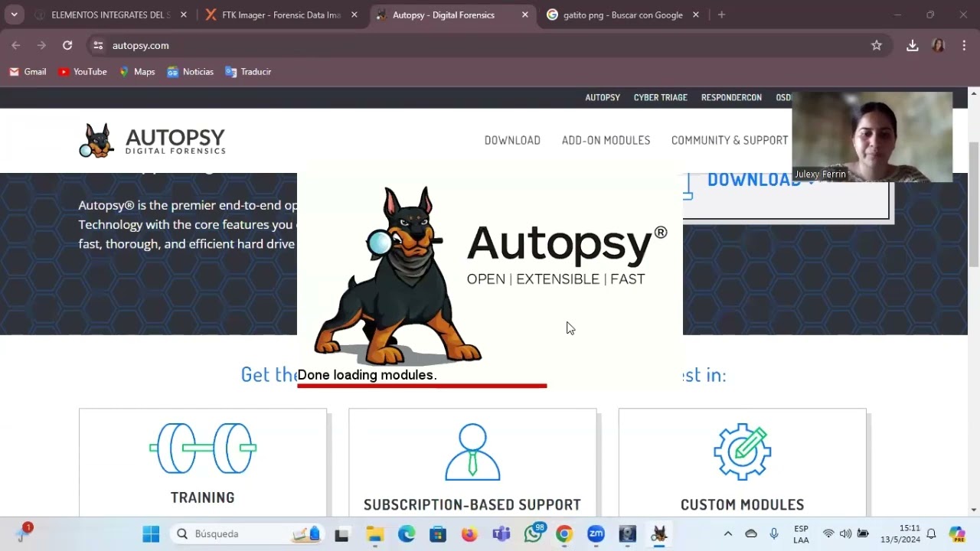Click the Windows Búsqueda search box
980x551 pixels.
click(x=247, y=533)
